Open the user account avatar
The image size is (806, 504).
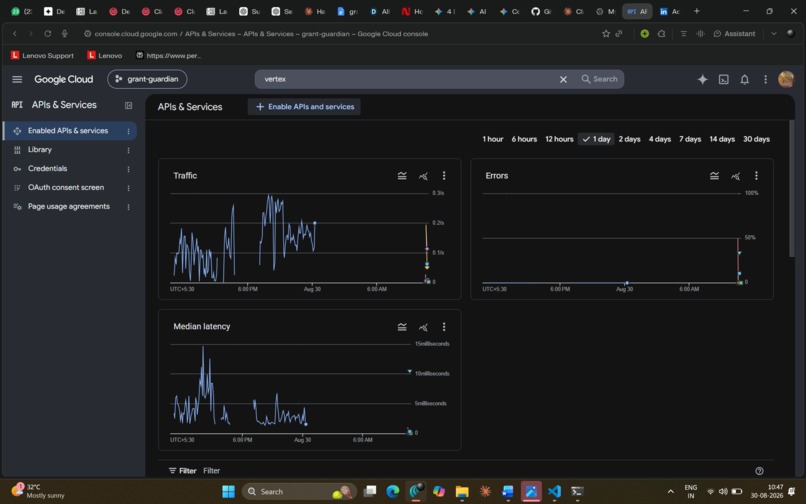pos(786,79)
